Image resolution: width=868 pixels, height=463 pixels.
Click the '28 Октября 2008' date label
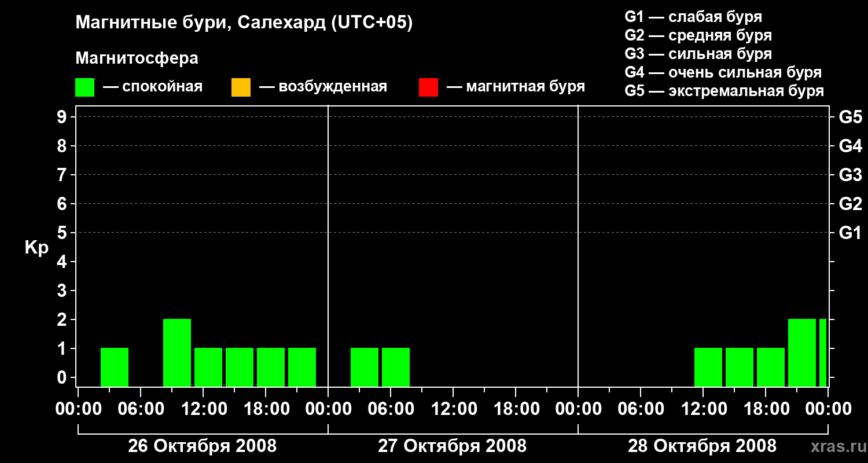(x=703, y=446)
